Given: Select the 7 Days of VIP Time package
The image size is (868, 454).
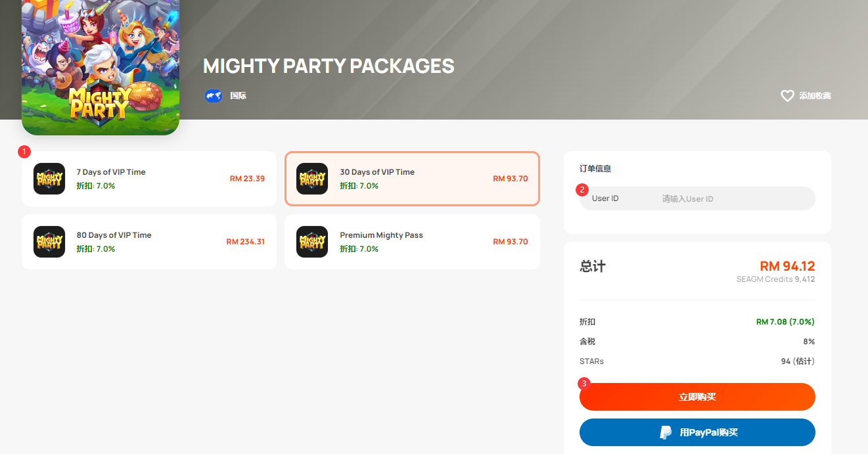Looking at the screenshot, I should pyautogui.click(x=149, y=179).
